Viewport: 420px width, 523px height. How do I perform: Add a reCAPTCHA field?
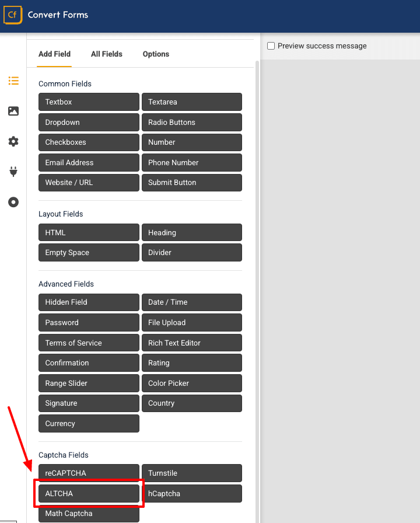pos(89,473)
